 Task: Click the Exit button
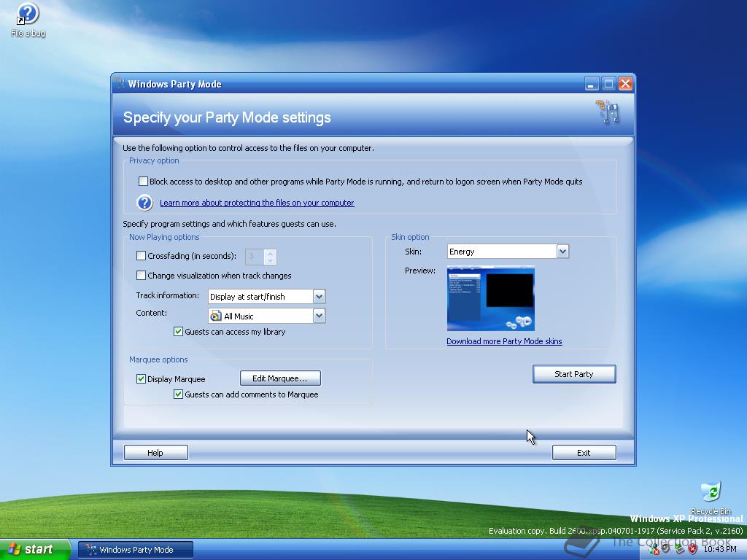tap(584, 452)
